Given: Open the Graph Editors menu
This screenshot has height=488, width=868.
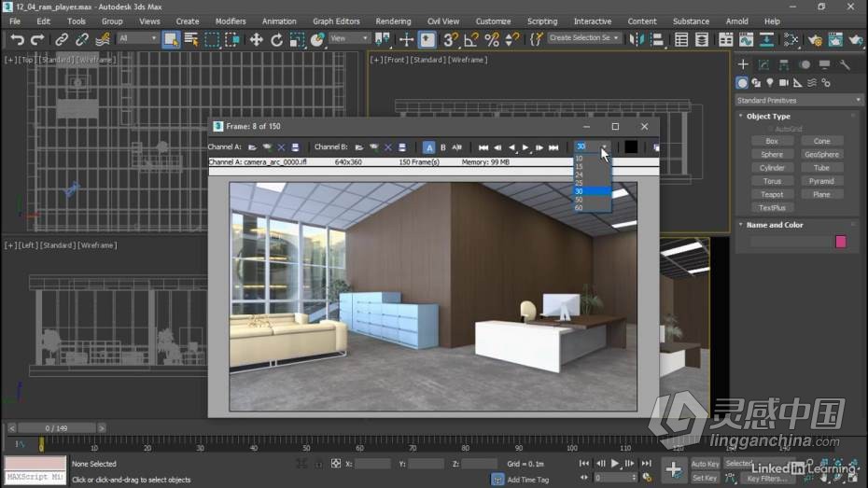Looking at the screenshot, I should click(336, 21).
